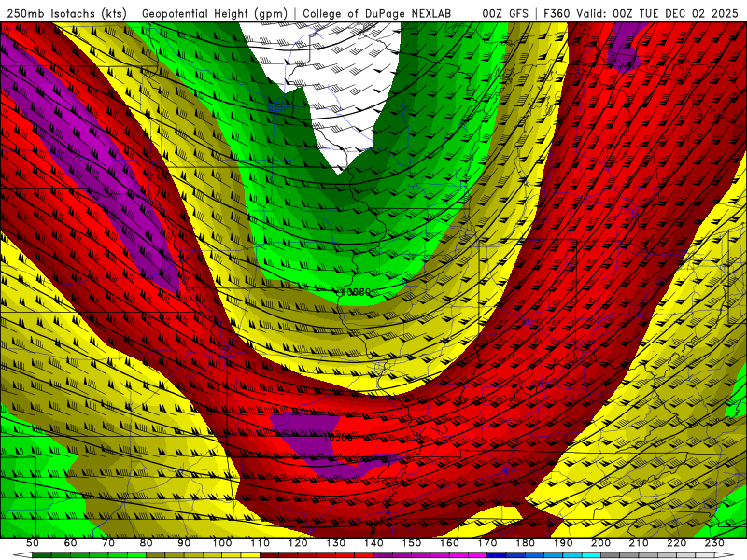Click the '130' color bar label

point(336,543)
